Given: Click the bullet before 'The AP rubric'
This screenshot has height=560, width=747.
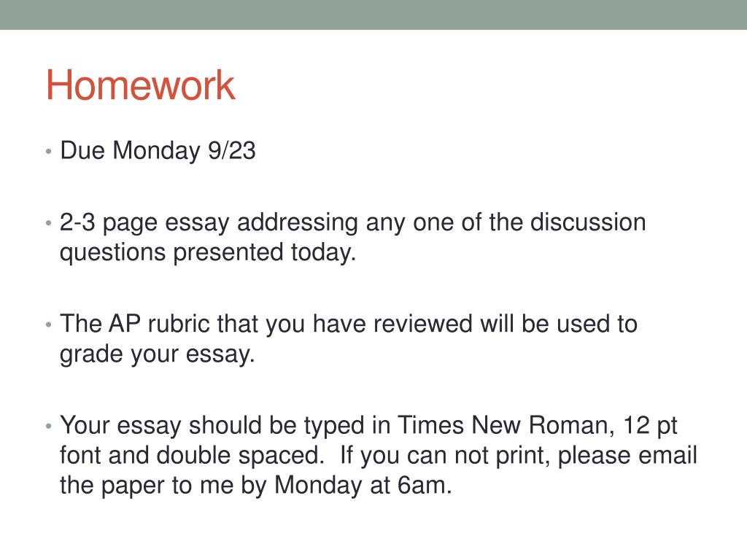Looking at the screenshot, I should [x=49, y=324].
